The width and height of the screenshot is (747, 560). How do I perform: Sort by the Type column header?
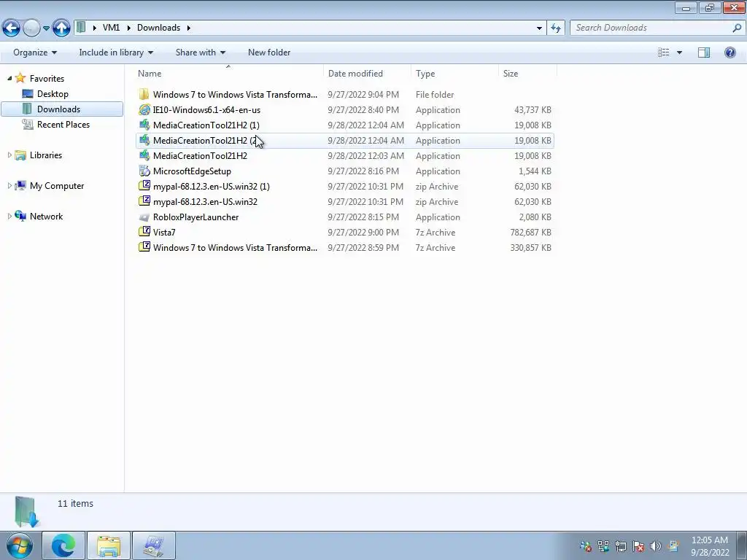click(x=454, y=74)
